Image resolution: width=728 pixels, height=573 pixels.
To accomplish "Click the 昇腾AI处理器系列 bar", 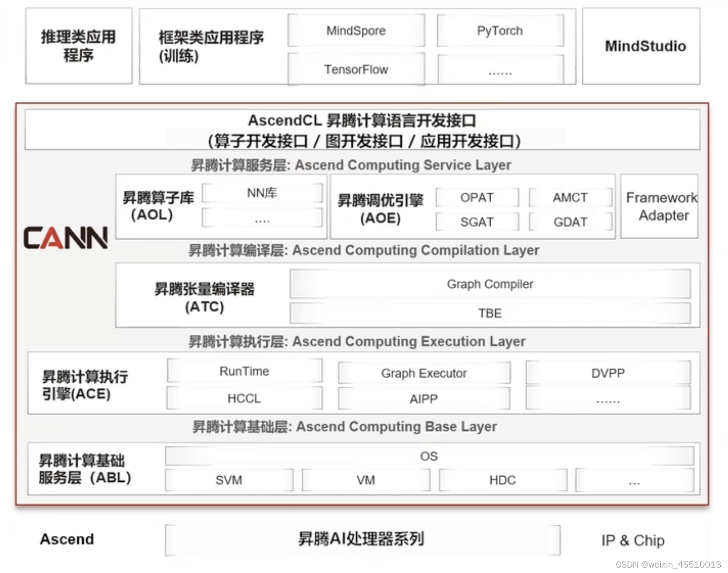I will [362, 539].
